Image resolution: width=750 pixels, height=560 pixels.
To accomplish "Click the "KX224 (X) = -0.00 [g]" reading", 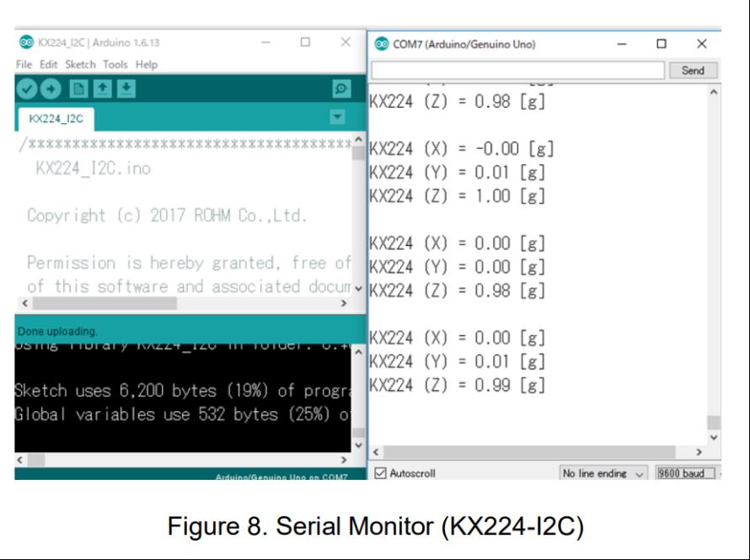I will 462,148.
